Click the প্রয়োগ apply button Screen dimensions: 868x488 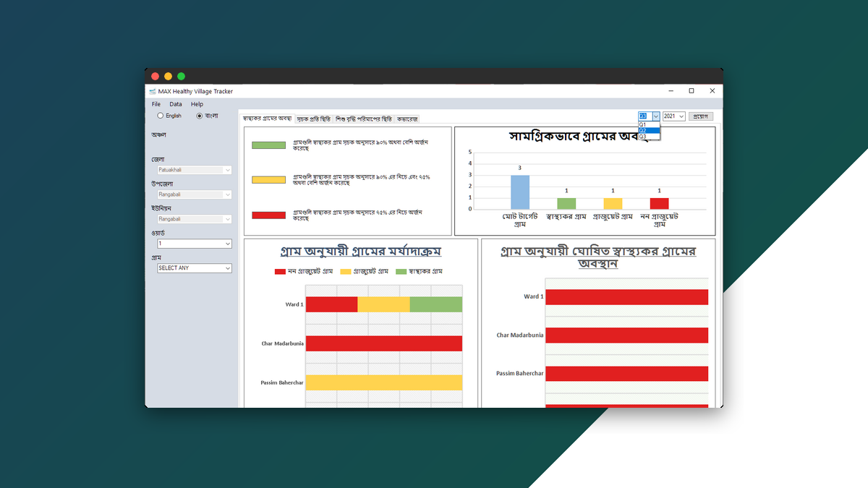pyautogui.click(x=701, y=116)
